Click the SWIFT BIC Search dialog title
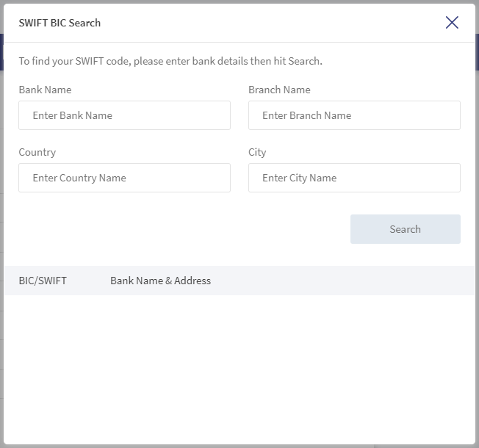 coord(60,23)
